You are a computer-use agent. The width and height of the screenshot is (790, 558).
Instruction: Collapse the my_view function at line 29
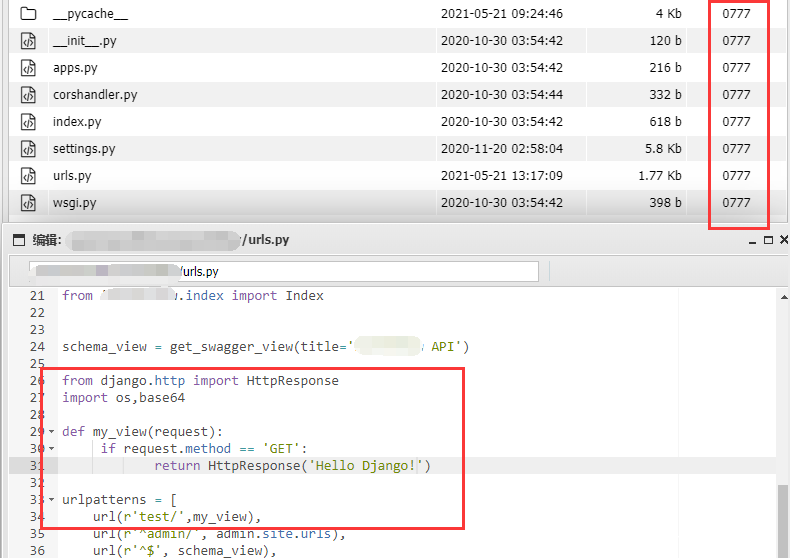(52, 432)
